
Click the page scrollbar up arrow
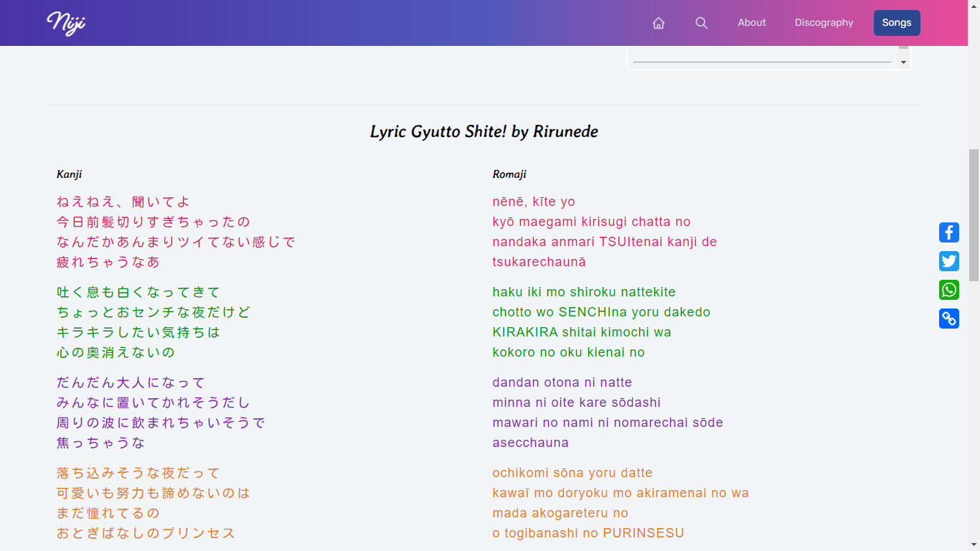(x=974, y=4)
